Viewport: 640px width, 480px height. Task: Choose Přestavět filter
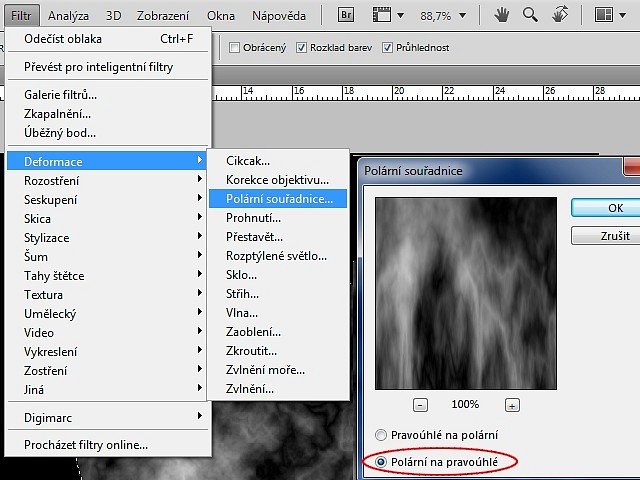click(278, 237)
